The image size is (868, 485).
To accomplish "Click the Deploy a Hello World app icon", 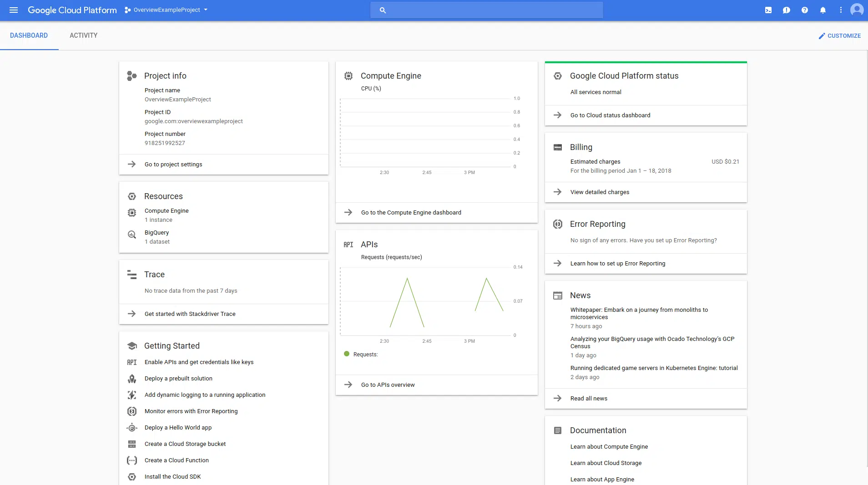I will coord(131,428).
